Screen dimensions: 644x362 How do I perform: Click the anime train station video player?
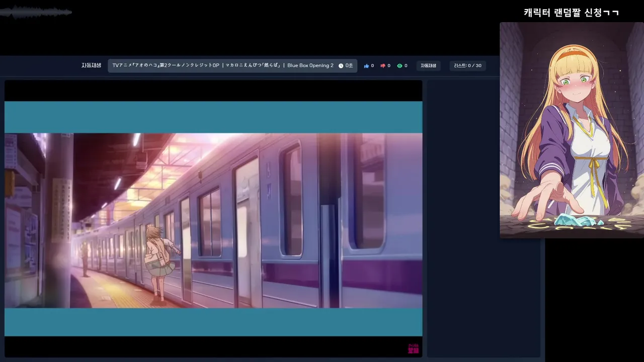point(213,219)
